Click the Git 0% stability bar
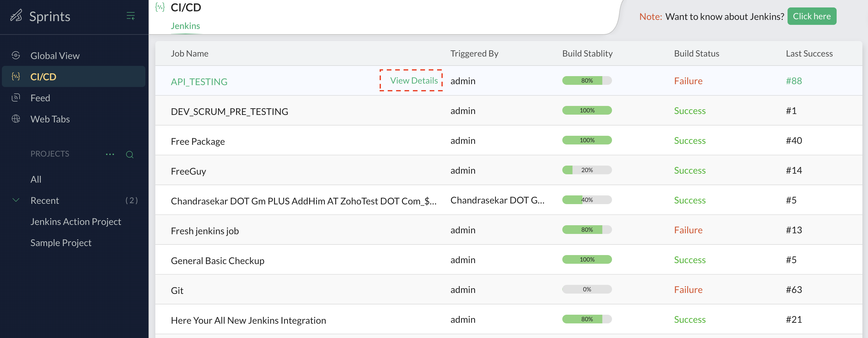 587,289
